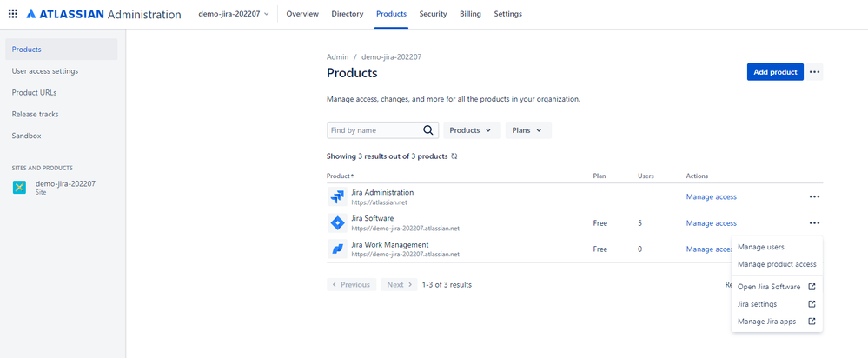Viewport: 868px width, 358px height.
Task: Click the Jira Work Management product icon
Action: click(337, 249)
